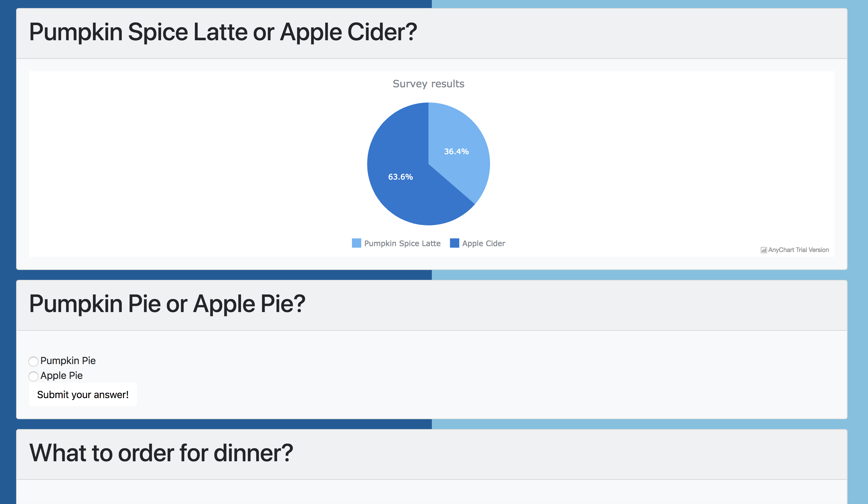Click the 63.6% percentage label
Image resolution: width=868 pixels, height=504 pixels.
[x=400, y=177]
